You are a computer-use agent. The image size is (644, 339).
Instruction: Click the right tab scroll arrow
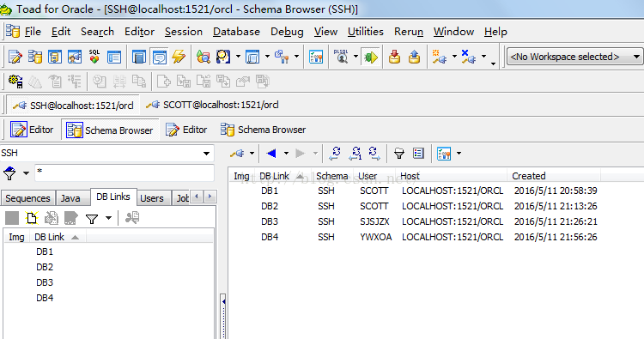[x=210, y=197]
